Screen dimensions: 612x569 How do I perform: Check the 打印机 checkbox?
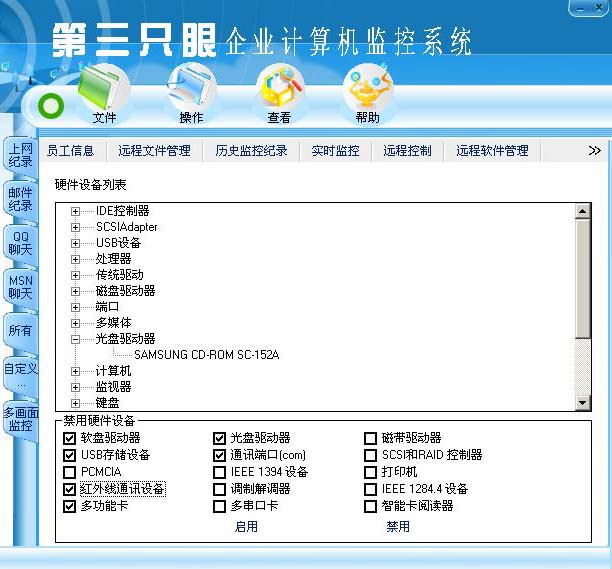tap(370, 473)
